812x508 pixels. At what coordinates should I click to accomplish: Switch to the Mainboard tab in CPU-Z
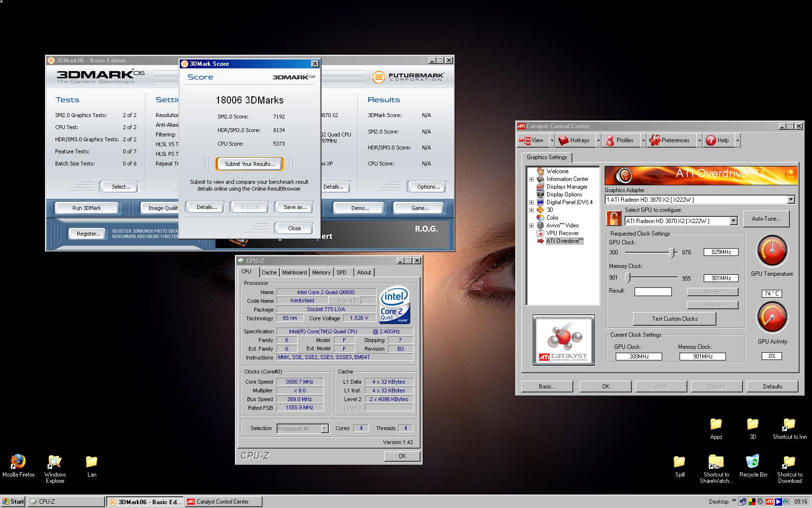(x=294, y=272)
